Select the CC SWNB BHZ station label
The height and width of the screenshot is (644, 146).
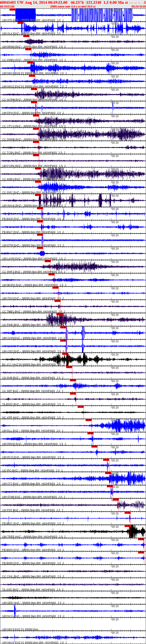click(34, 139)
